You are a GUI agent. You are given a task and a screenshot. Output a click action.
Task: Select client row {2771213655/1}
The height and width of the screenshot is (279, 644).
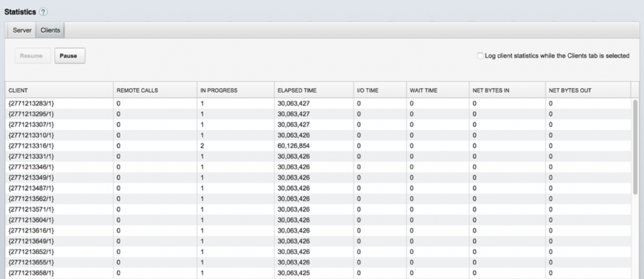[318, 263]
